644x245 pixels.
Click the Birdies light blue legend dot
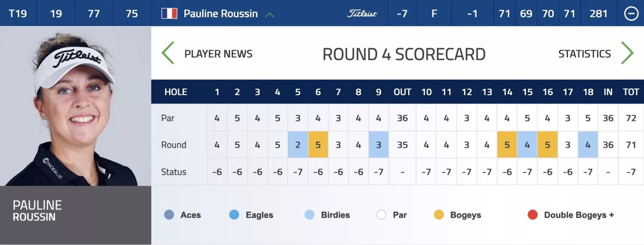click(309, 215)
